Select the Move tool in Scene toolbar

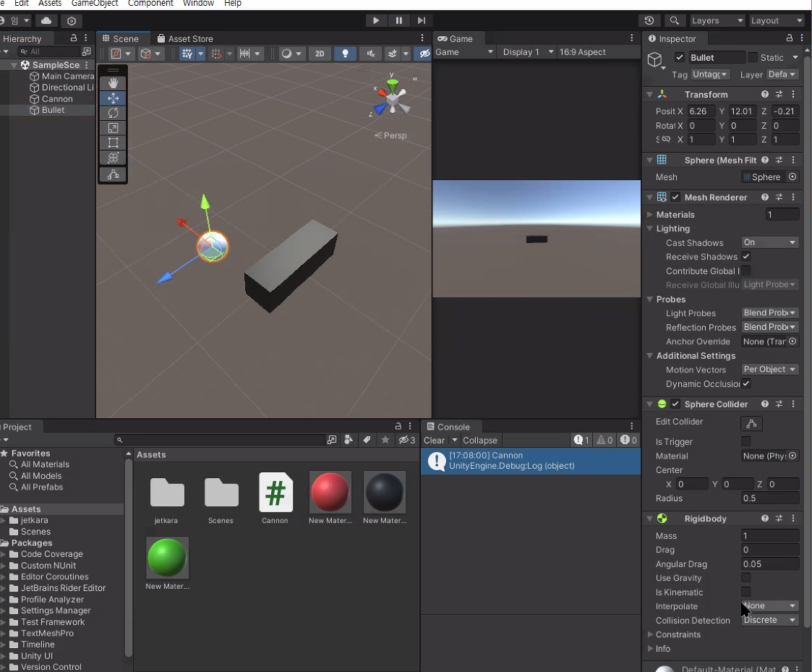(113, 98)
